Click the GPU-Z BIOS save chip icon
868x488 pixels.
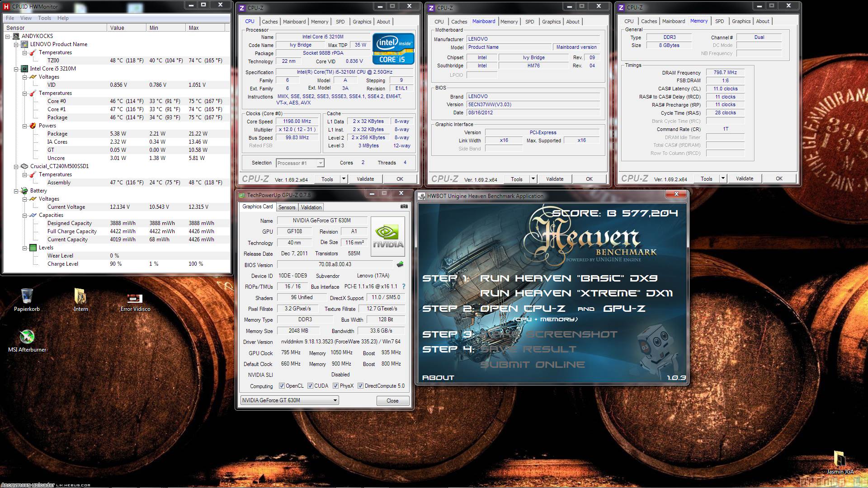point(400,264)
